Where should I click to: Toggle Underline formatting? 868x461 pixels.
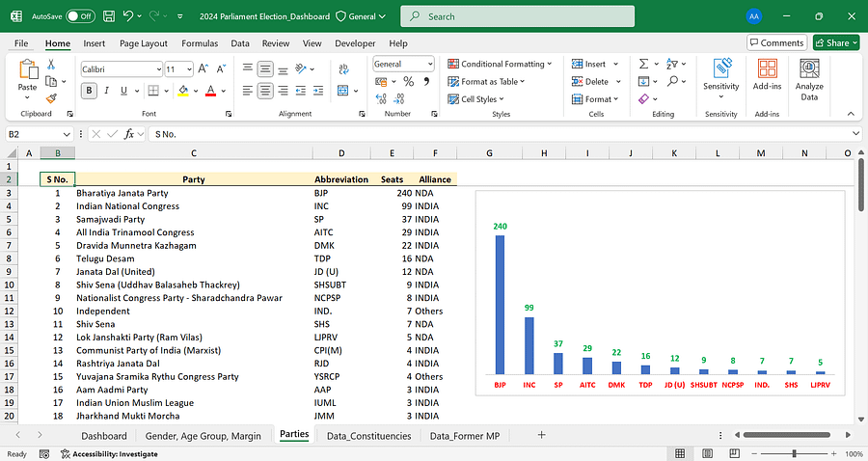(123, 91)
